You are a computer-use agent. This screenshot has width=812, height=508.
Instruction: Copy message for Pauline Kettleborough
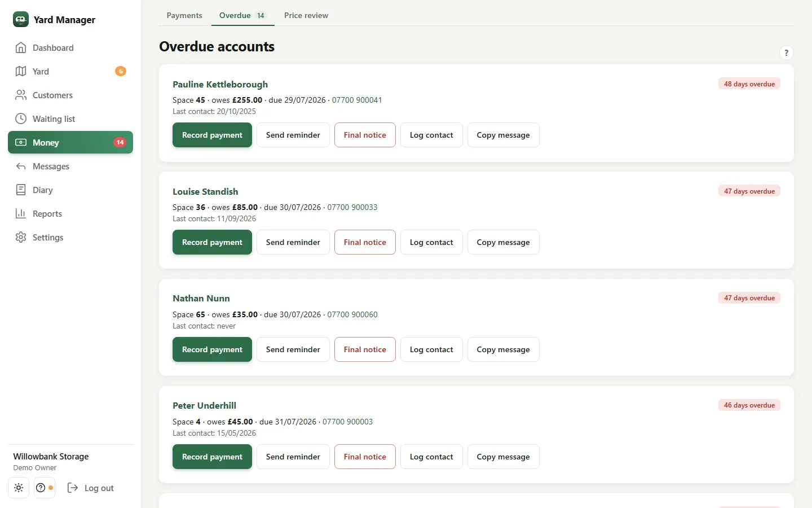(503, 135)
